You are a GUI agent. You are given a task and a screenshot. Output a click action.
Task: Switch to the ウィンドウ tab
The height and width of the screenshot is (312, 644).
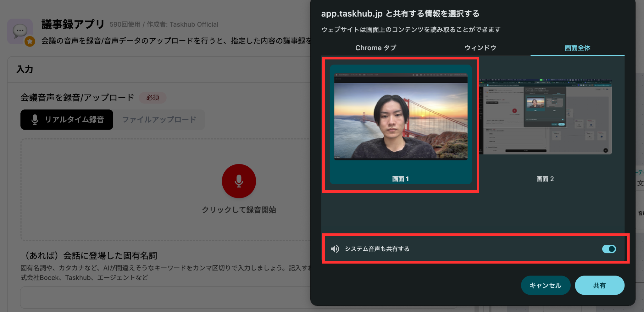pyautogui.click(x=480, y=48)
